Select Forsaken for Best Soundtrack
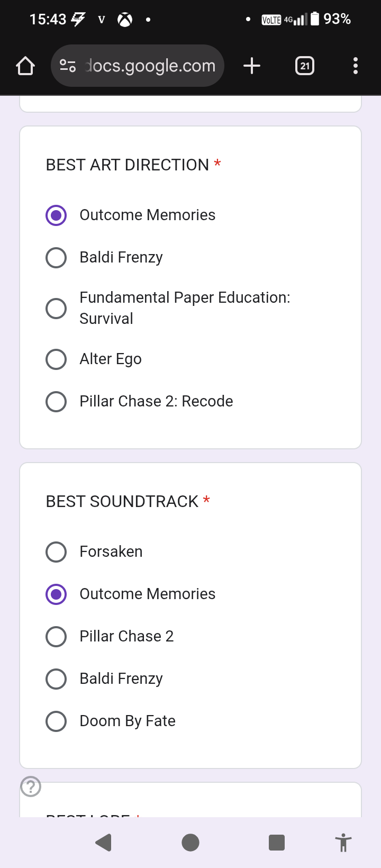The height and width of the screenshot is (868, 381). coord(56,552)
